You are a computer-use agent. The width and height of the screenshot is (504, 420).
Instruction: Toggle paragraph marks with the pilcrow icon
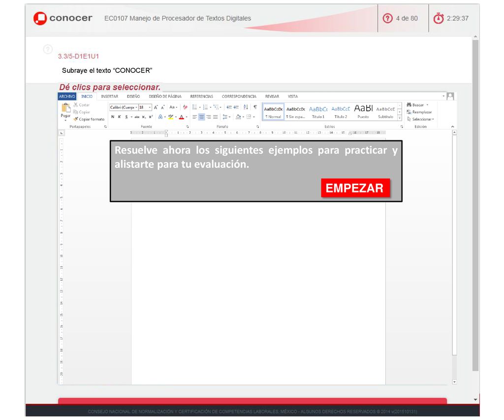pos(255,107)
